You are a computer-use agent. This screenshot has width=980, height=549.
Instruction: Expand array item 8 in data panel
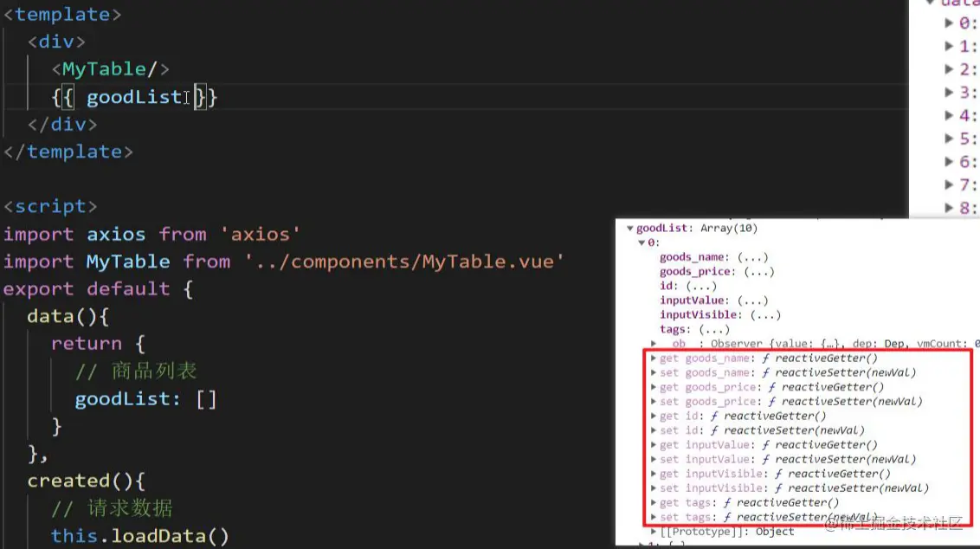[949, 208]
